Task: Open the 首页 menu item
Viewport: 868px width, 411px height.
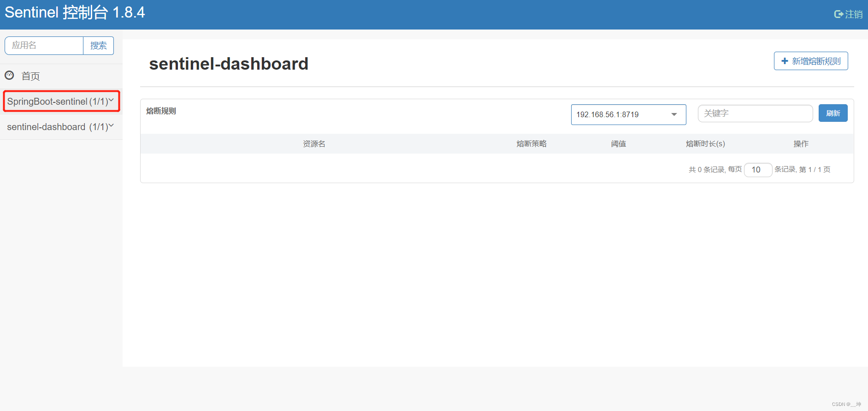Action: click(61, 76)
